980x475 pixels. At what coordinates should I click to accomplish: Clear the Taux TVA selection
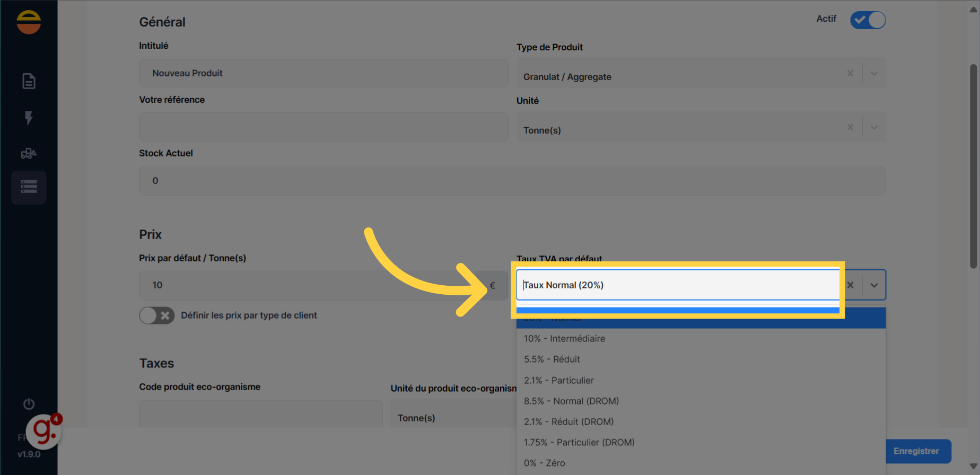click(851, 285)
